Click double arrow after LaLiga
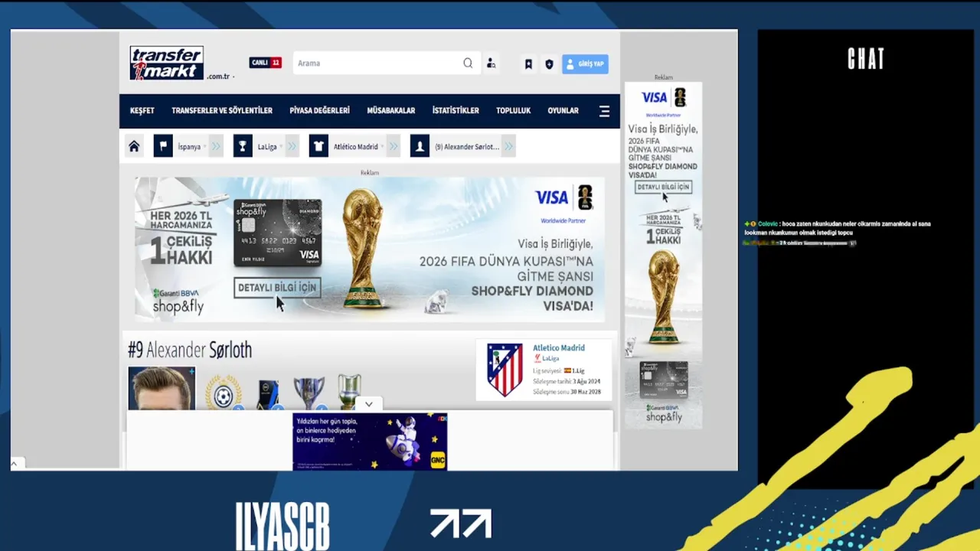Screen dimensions: 980x551 coord(292,146)
